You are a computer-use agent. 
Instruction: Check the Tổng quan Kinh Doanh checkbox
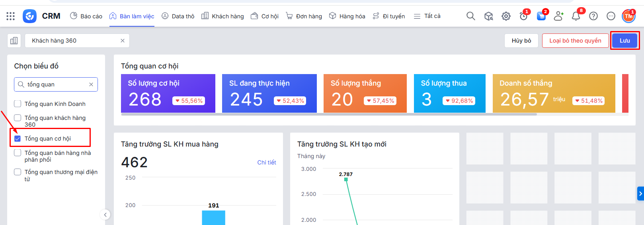coord(18,104)
